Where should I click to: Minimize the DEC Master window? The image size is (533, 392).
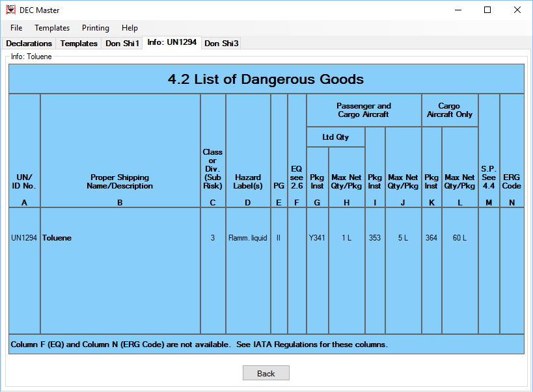(458, 10)
